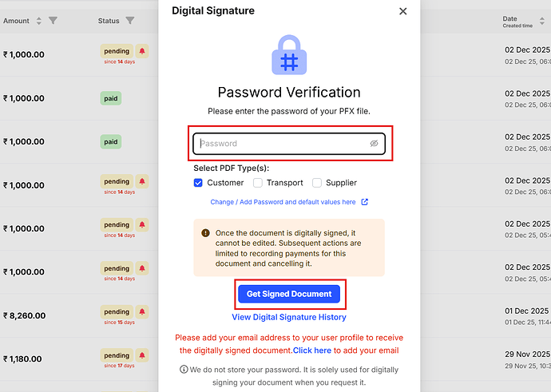The width and height of the screenshot is (551, 392).
Task: Sort the Amount column using its arrows
Action: point(38,21)
